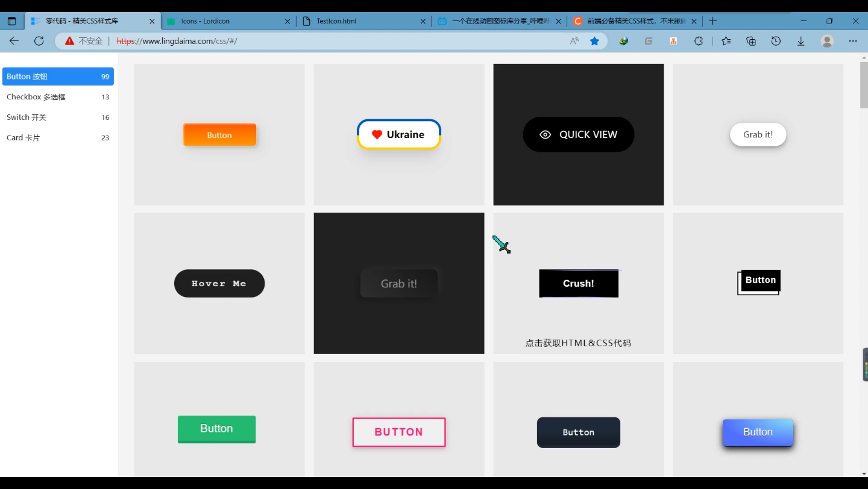This screenshot has height=489, width=868.
Task: Click the orange gradient Button
Action: tap(219, 135)
